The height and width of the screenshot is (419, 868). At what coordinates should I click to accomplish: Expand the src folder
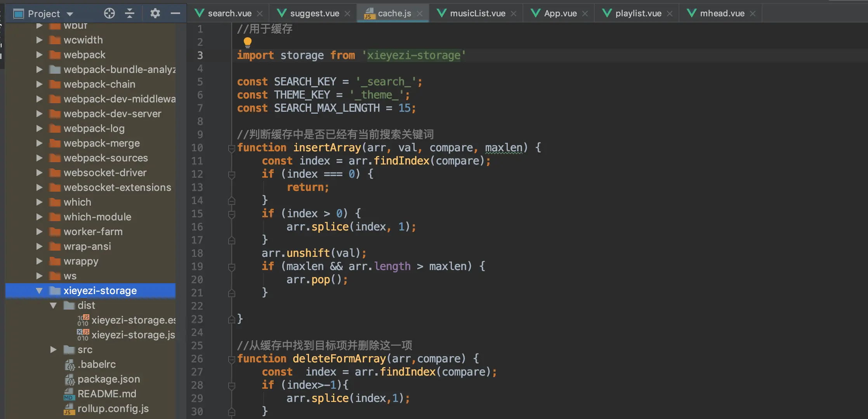point(53,350)
